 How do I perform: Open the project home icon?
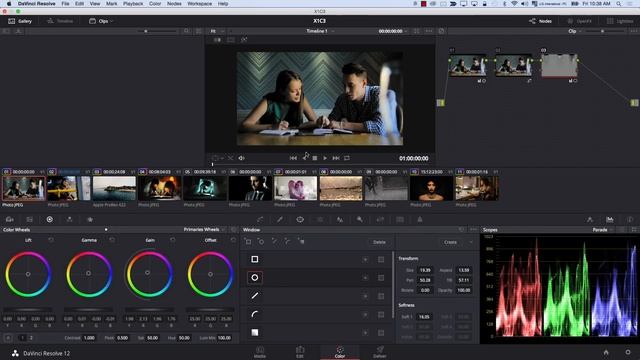click(606, 352)
